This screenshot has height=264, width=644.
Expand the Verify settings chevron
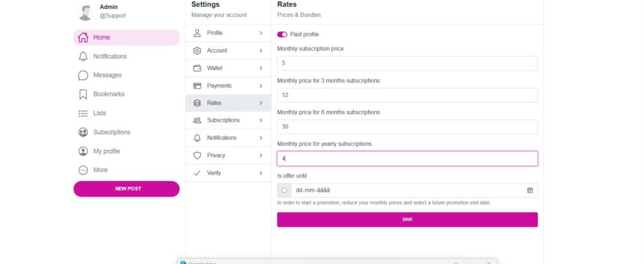(x=261, y=173)
